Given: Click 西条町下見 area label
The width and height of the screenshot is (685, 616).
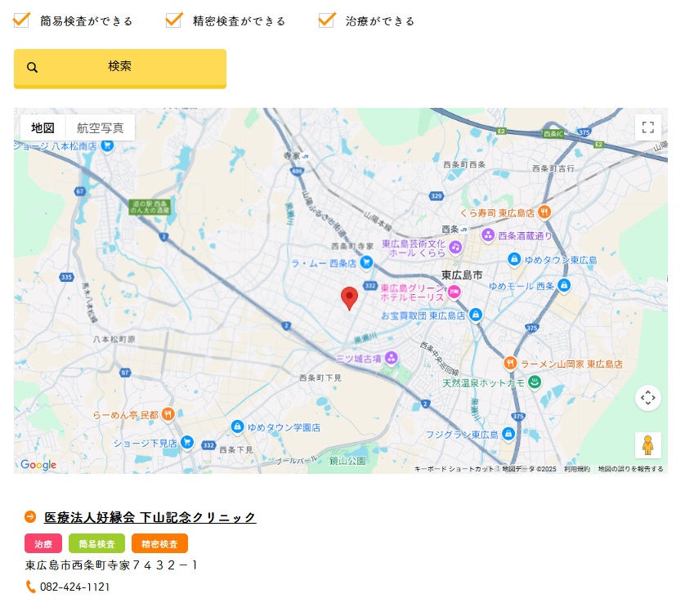Looking at the screenshot, I should pos(320,377).
